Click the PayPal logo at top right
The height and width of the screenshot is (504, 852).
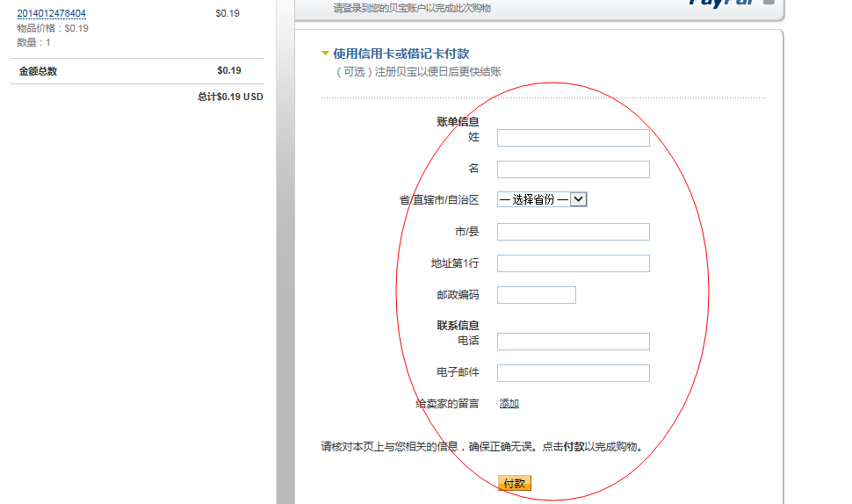pos(721,4)
